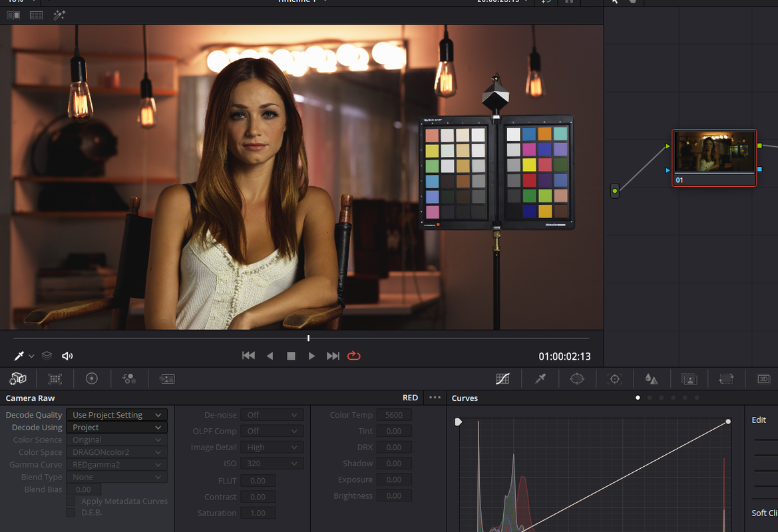Image resolution: width=778 pixels, height=532 pixels.
Task: Open the Color Match palette
Action: [55, 379]
